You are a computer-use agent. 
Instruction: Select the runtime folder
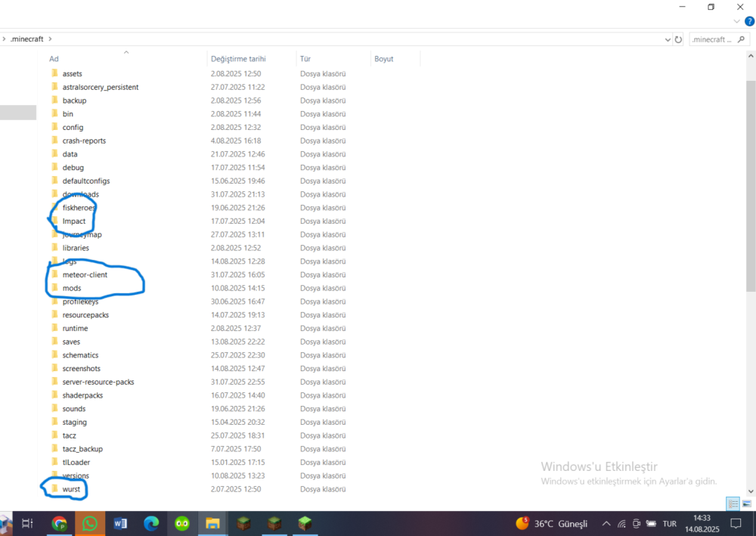click(x=75, y=328)
